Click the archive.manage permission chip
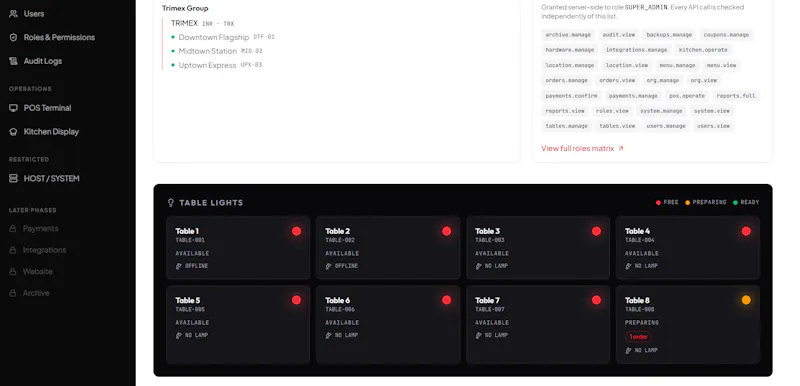 click(568, 35)
